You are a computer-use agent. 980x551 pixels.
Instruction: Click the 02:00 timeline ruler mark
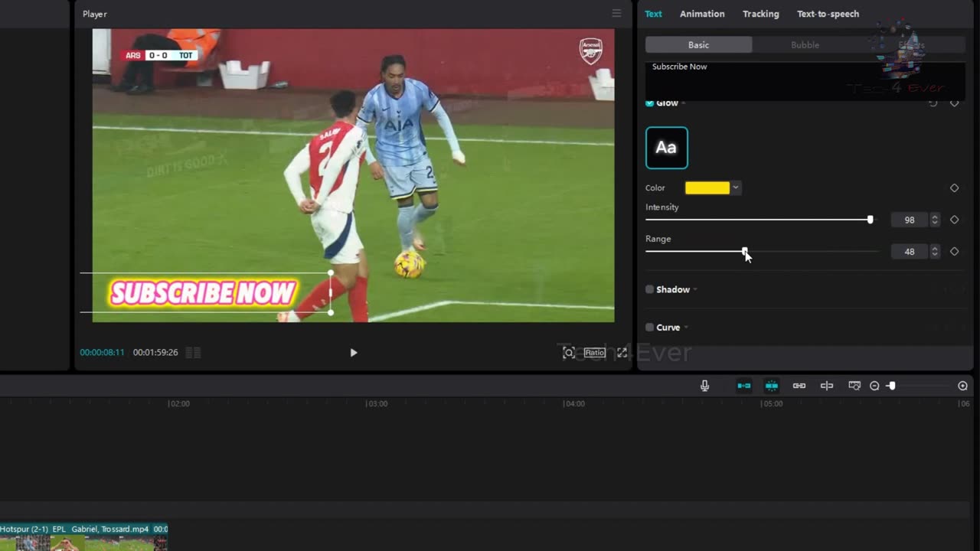coord(179,403)
